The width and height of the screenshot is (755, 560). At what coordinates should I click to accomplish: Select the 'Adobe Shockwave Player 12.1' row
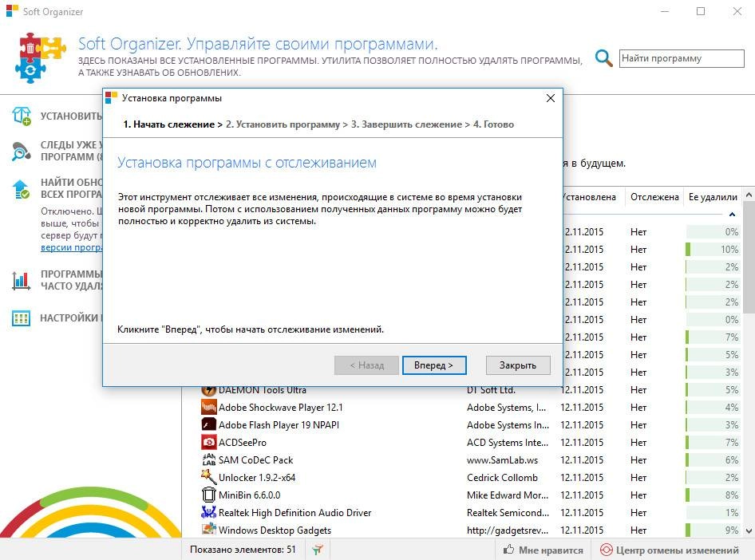pyautogui.click(x=470, y=408)
